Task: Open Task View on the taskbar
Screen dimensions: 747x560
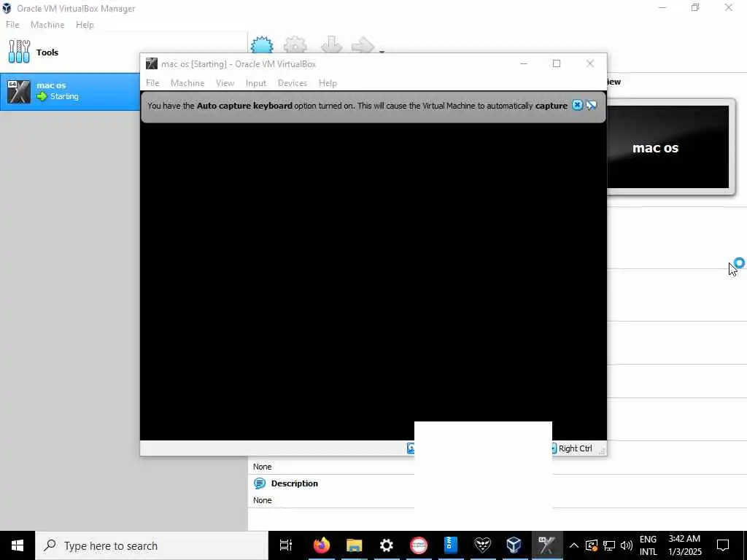Action: [286, 545]
